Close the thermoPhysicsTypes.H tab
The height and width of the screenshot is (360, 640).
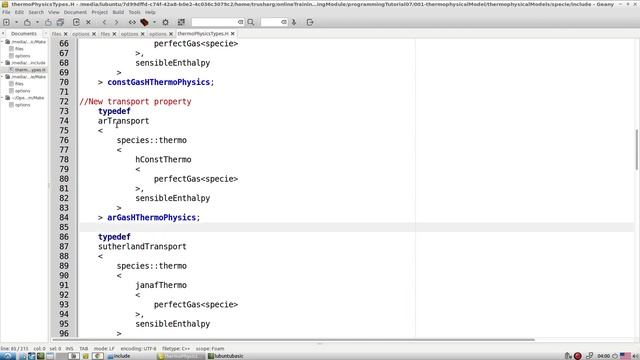pyautogui.click(x=233, y=34)
